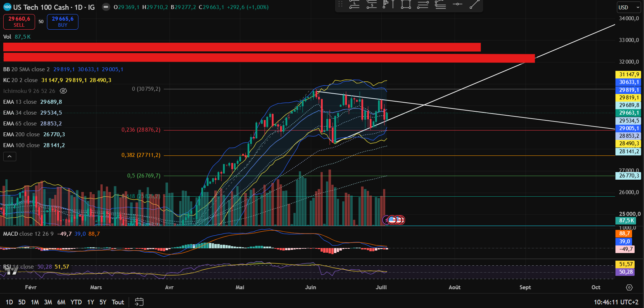The height and width of the screenshot is (308, 644).
Task: Toggle the market status dash beside IG
Action: click(106, 7)
